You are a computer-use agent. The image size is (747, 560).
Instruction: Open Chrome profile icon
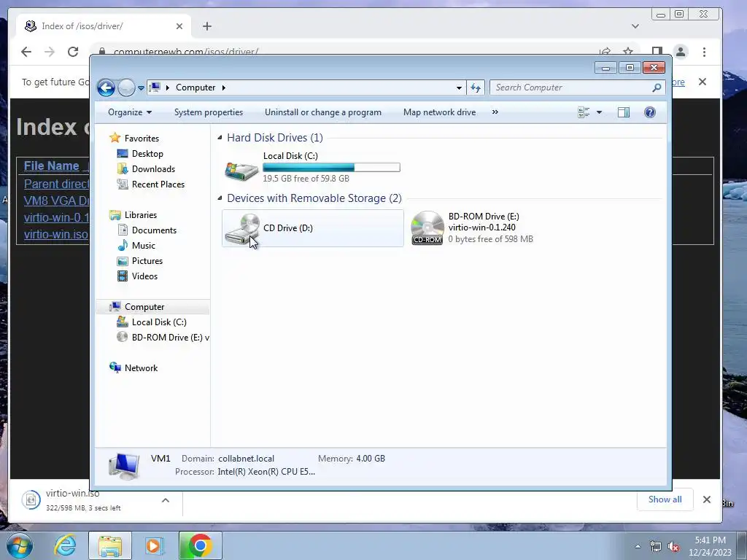[681, 52]
